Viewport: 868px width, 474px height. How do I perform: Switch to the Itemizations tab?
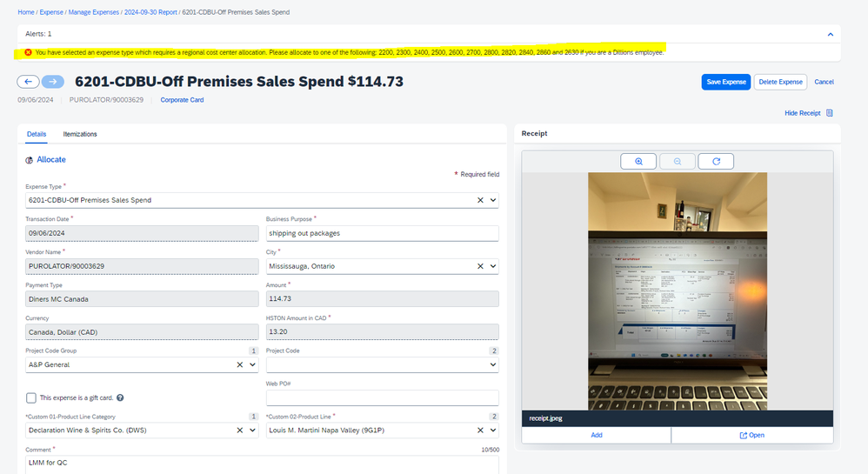[x=80, y=134]
